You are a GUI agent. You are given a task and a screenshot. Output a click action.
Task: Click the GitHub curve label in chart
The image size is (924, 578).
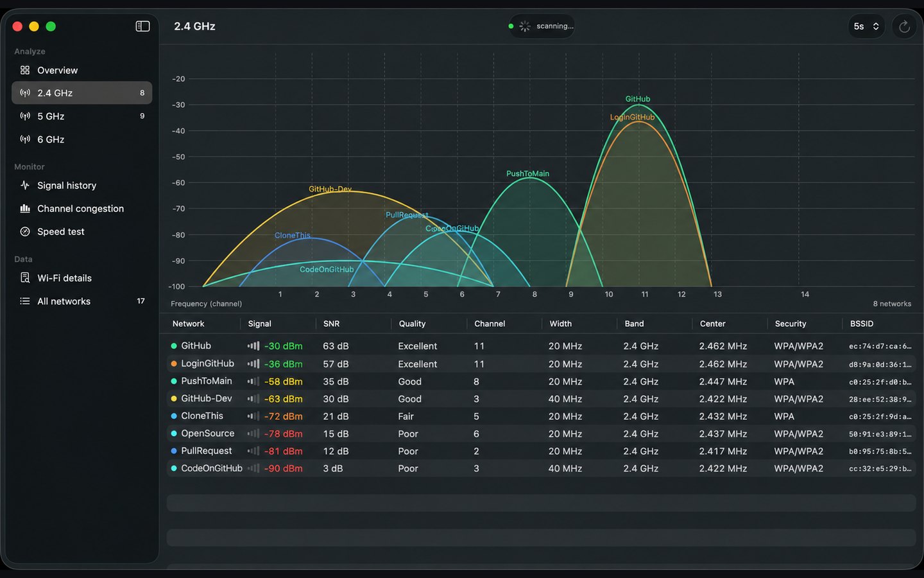tap(638, 99)
